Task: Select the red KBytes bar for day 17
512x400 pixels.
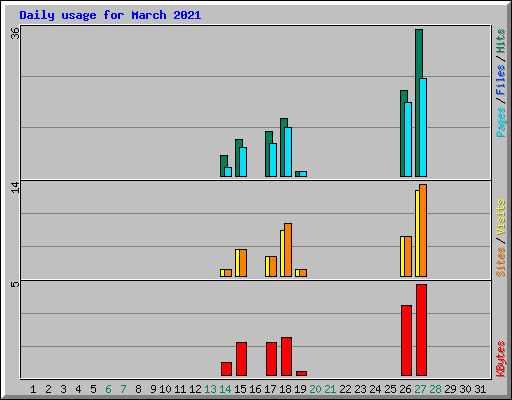Action: [x=271, y=359]
